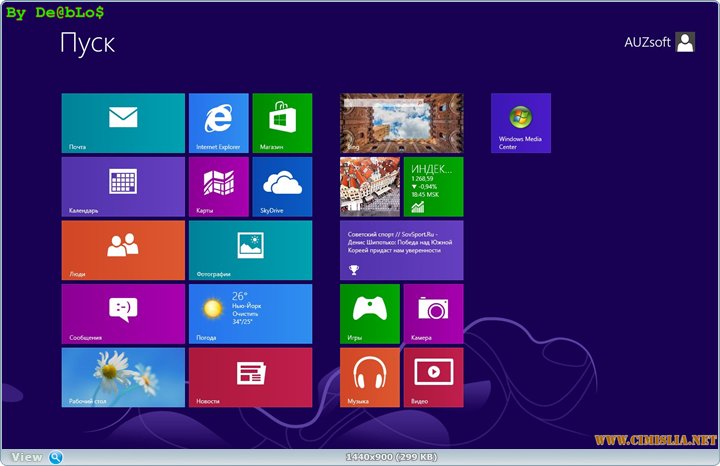Screen dimensions: 720x466
Task: Open the Календарь calendar tile
Action: [x=123, y=186]
